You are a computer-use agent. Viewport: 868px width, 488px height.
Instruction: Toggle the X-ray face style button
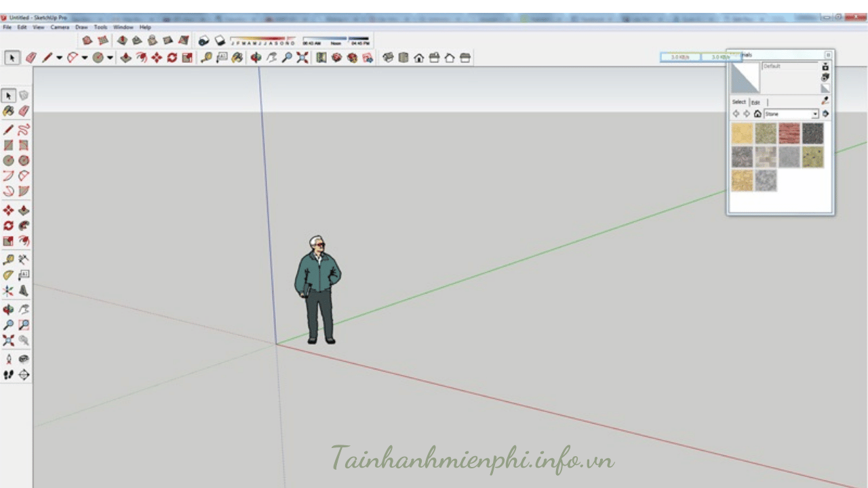pyautogui.click(x=87, y=41)
